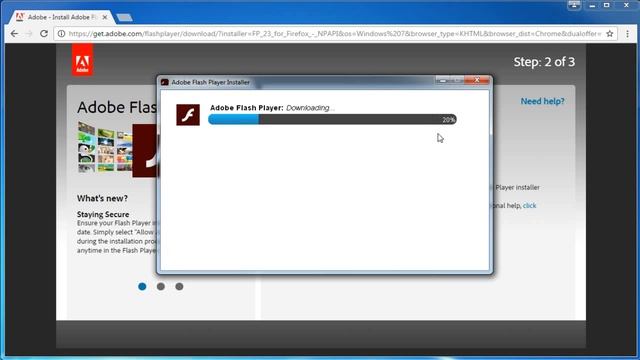Click the blue 'click' help link
Viewport: 640px width, 360px height.
529,205
